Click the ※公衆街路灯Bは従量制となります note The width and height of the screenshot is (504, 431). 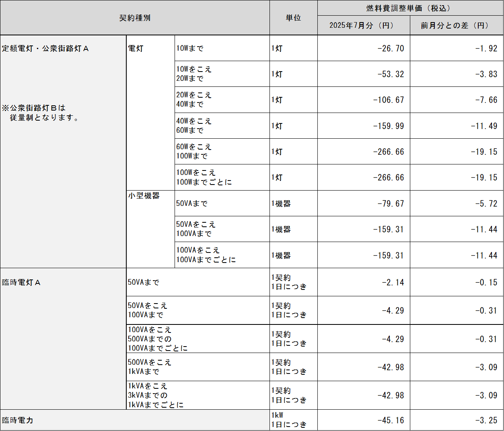(x=41, y=113)
